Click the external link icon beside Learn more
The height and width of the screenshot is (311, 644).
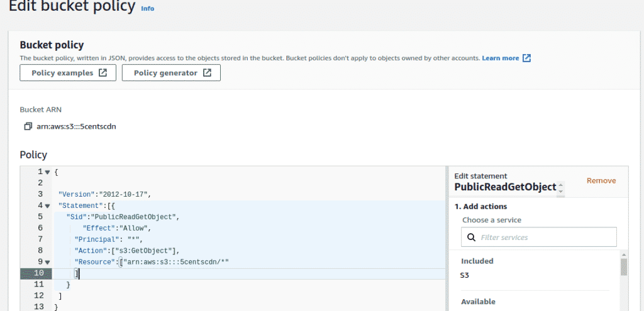click(x=526, y=58)
